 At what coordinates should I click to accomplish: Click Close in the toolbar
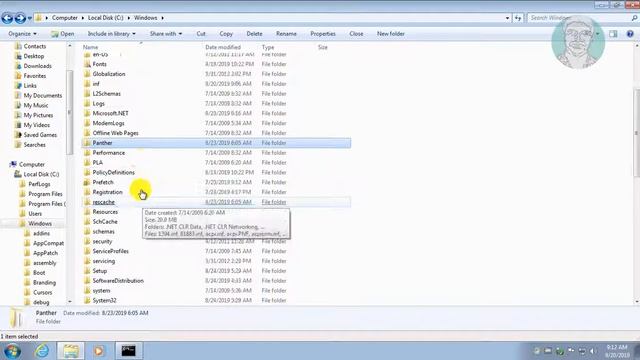click(x=356, y=34)
